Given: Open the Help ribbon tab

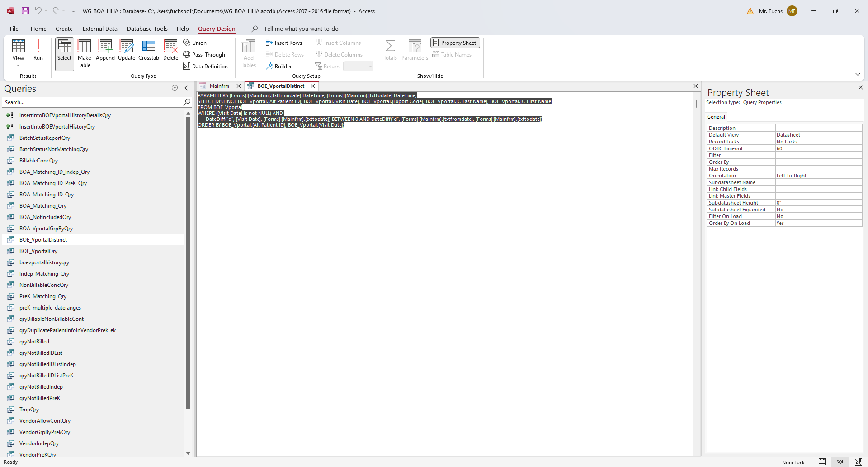Looking at the screenshot, I should point(183,29).
